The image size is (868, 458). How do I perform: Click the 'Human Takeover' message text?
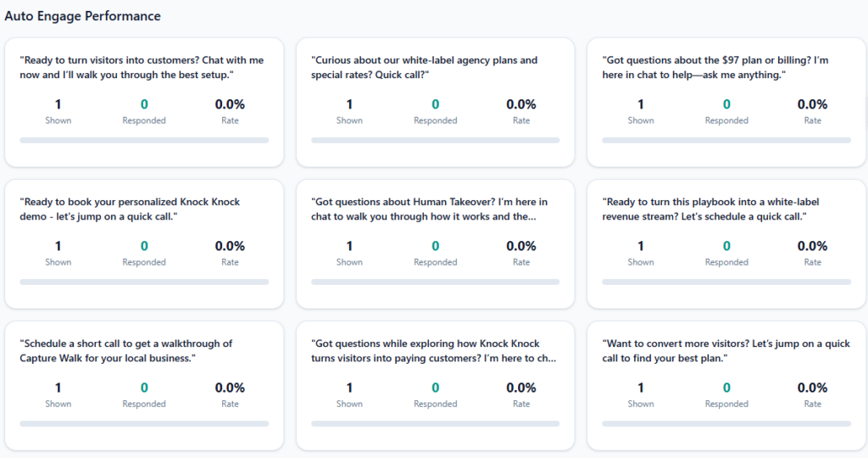coord(431,209)
